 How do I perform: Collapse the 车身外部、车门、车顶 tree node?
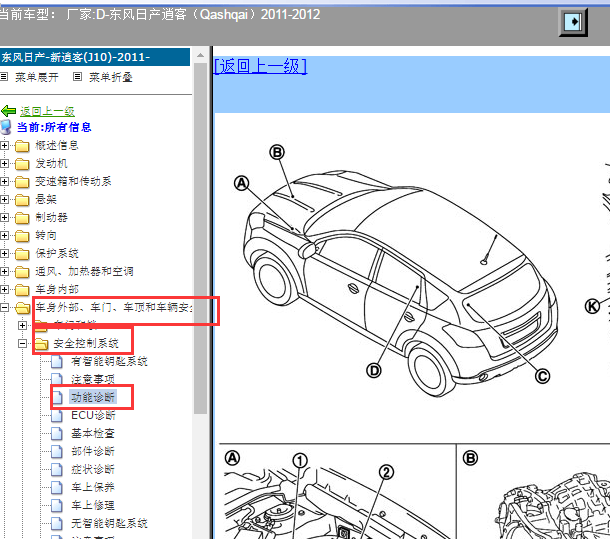pos(4,307)
